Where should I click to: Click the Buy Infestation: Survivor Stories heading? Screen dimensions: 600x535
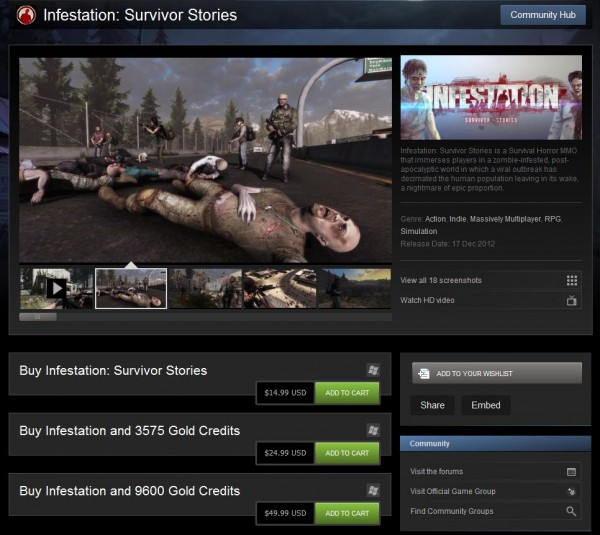(x=113, y=370)
